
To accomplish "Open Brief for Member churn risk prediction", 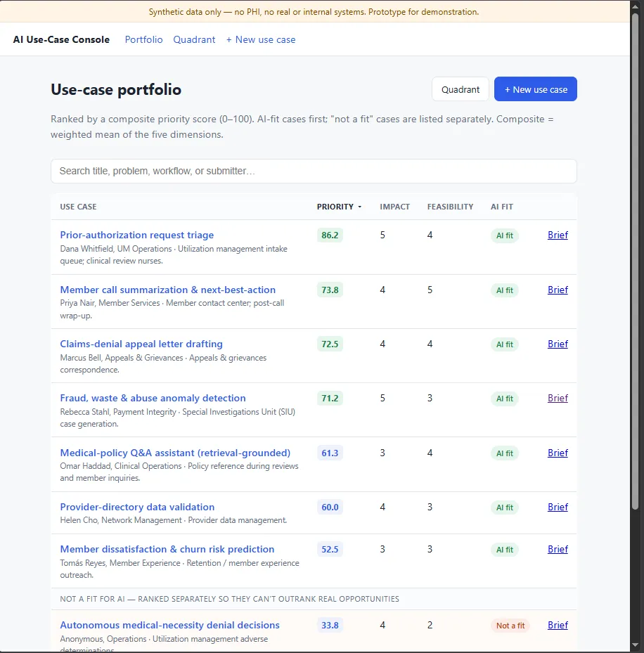I will 558,549.
